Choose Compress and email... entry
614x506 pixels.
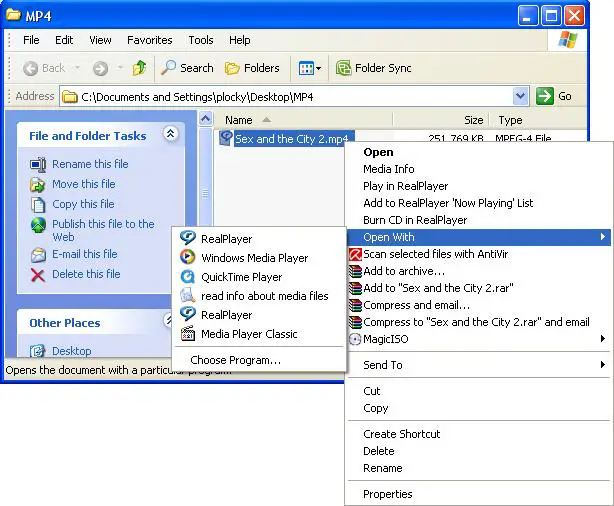[479, 305]
